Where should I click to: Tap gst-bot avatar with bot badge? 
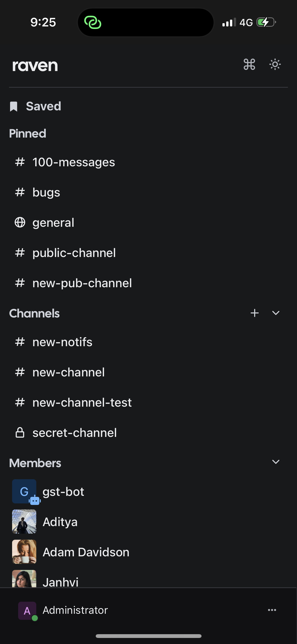[x=24, y=491]
